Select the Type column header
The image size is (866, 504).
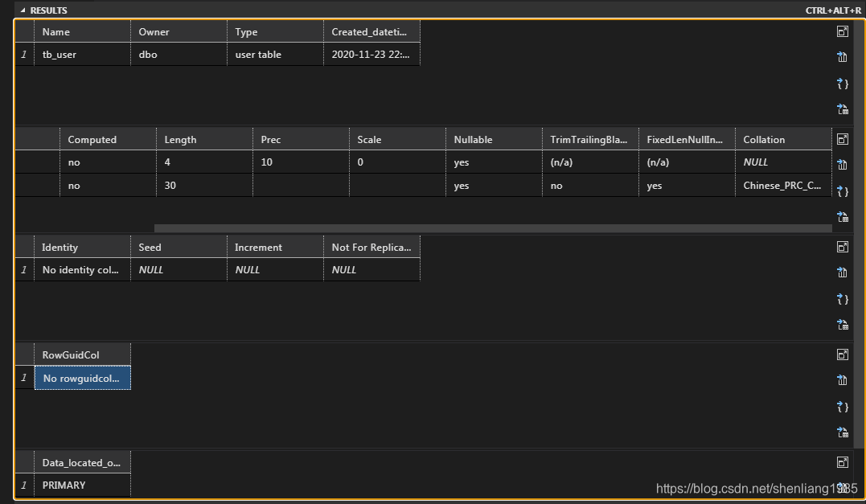tap(275, 31)
